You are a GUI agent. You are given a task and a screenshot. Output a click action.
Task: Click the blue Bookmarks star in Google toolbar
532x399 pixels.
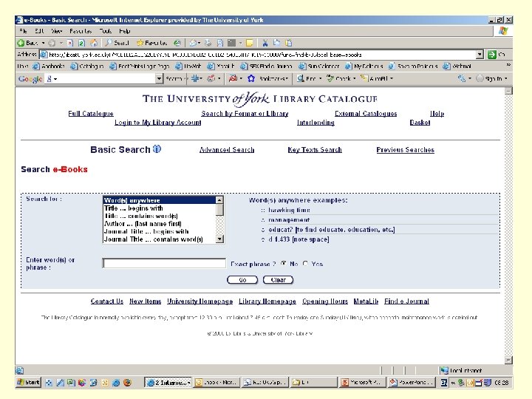pos(250,79)
